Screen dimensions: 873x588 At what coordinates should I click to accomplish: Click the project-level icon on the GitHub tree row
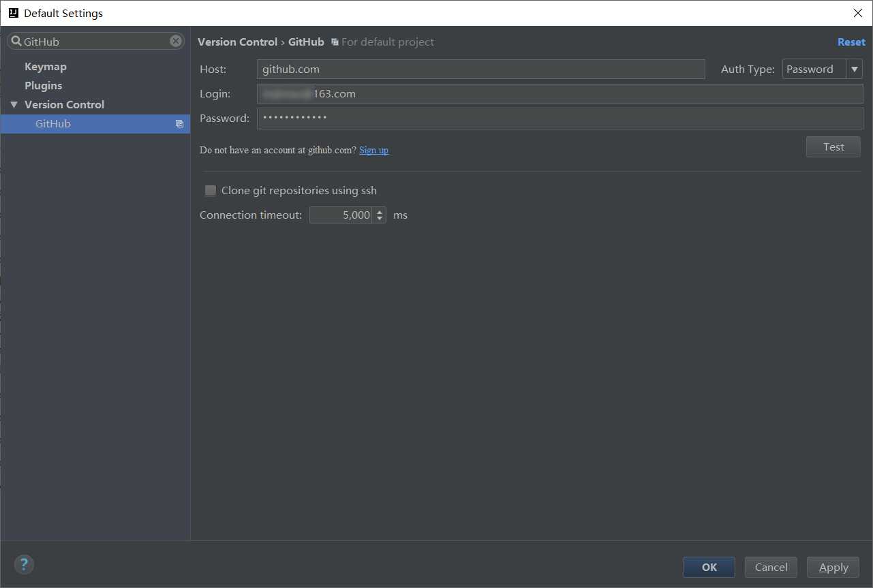pyautogui.click(x=179, y=124)
